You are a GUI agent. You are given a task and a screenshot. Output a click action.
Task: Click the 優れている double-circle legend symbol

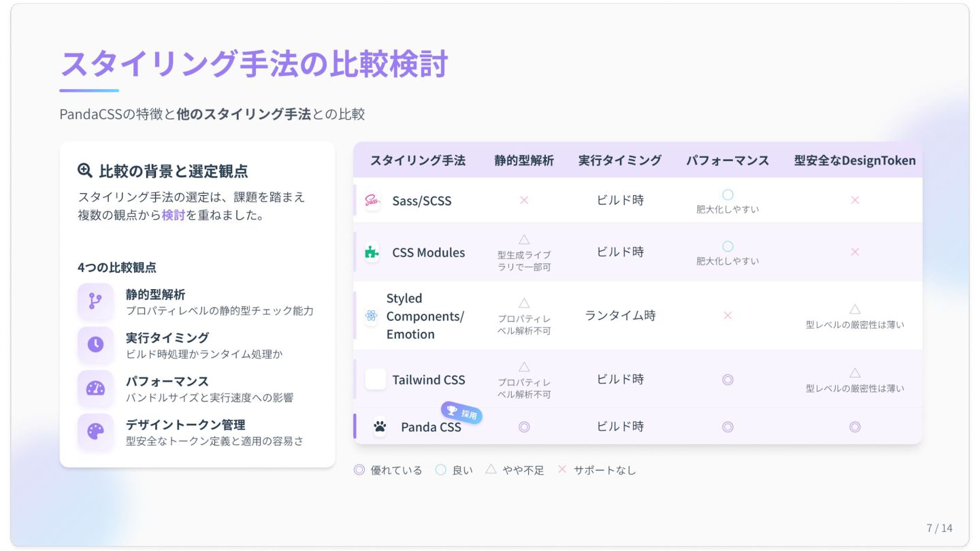click(359, 470)
